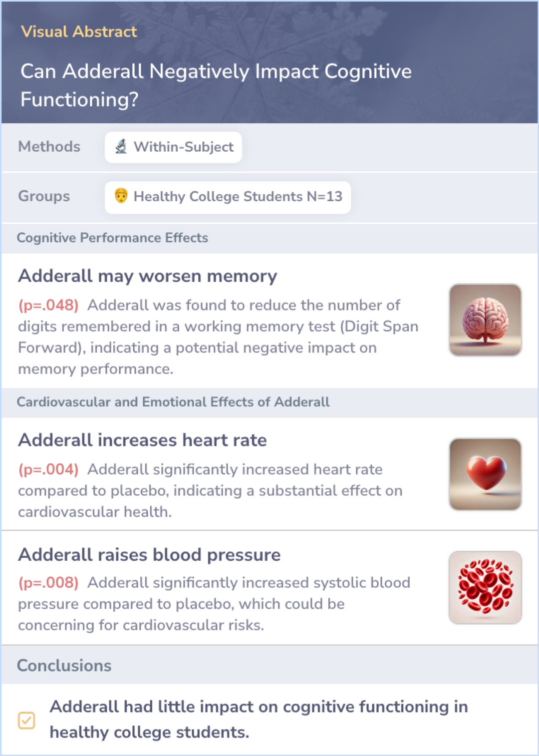Select the Within-Subject methods chip
Screen dimensions: 539x756
(173, 147)
